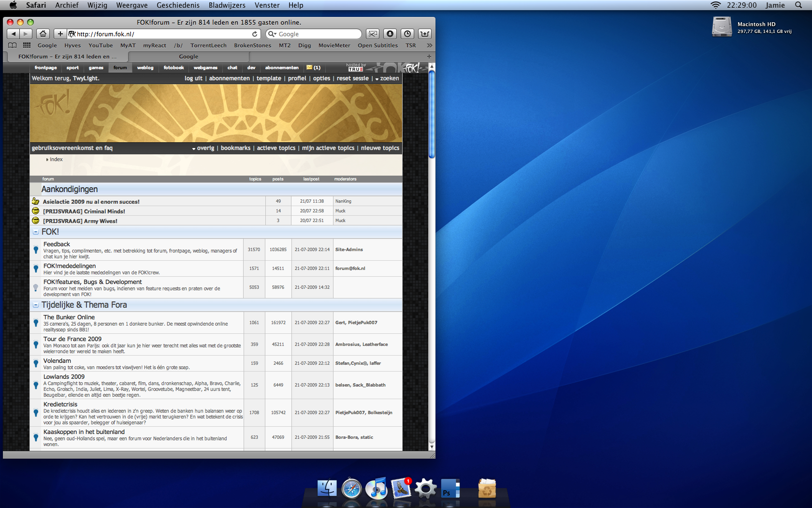Open a new tab with the tab bar plus
Viewport: 812px width, 508px height.
(429, 57)
